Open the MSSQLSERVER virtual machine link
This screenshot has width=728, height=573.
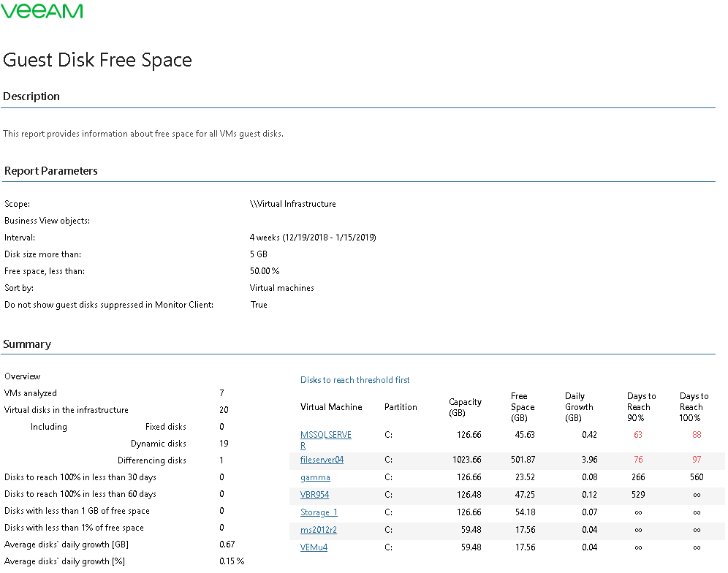325,440
